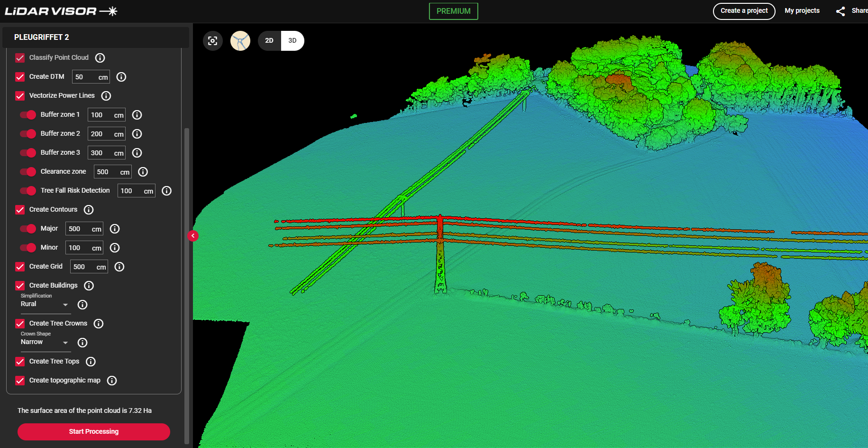Click the Share icon in the top bar
The height and width of the screenshot is (448, 868).
coord(840,11)
